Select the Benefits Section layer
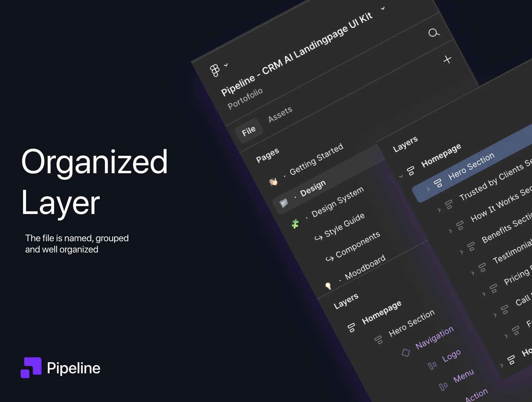Image resolution: width=532 pixels, height=402 pixels. point(507,228)
